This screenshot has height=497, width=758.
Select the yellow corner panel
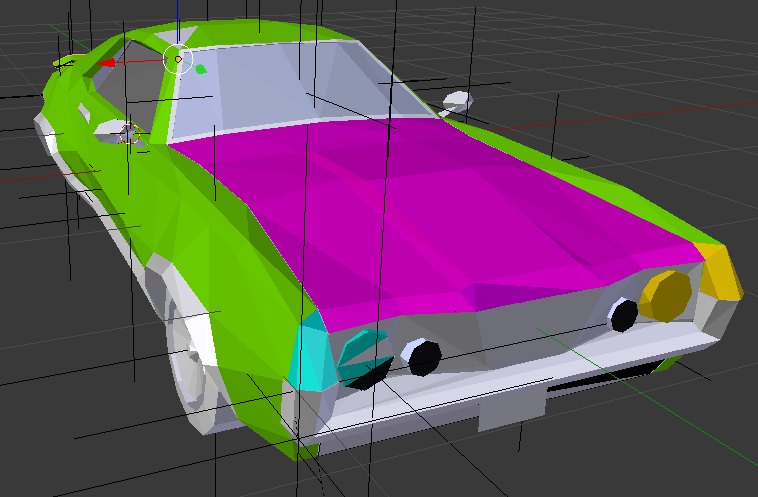719,271
